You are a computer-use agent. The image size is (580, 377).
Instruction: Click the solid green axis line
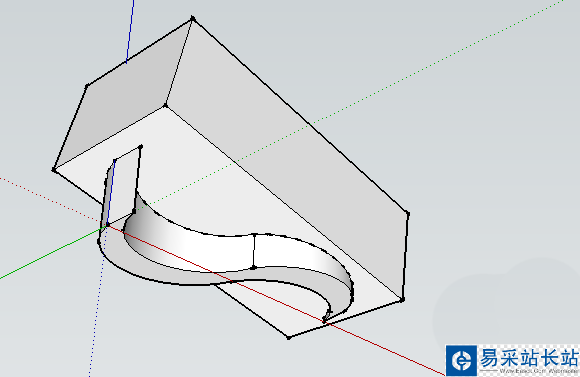(52, 253)
